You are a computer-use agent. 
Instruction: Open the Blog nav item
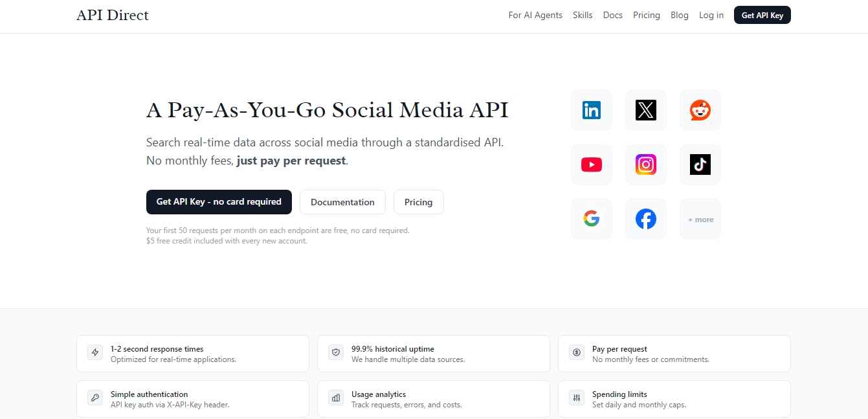pyautogui.click(x=680, y=15)
